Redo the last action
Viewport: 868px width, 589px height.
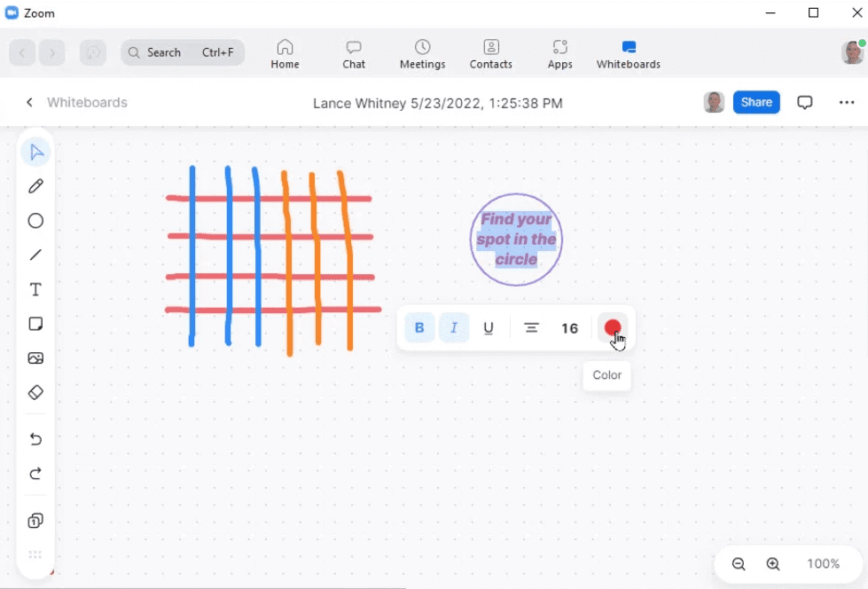coord(36,473)
